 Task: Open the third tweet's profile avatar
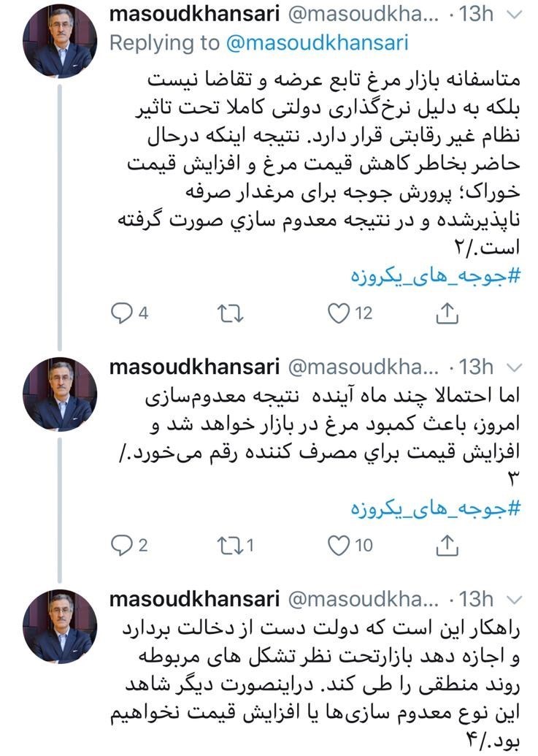(x=60, y=626)
